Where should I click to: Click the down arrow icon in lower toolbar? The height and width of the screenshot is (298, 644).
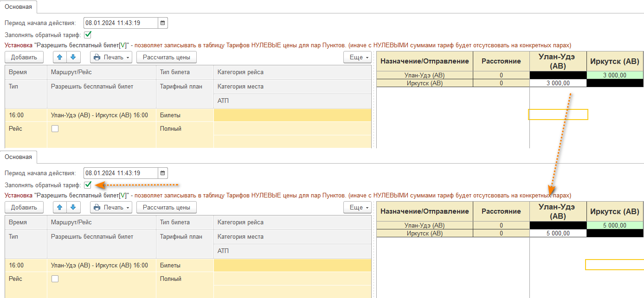coord(73,207)
